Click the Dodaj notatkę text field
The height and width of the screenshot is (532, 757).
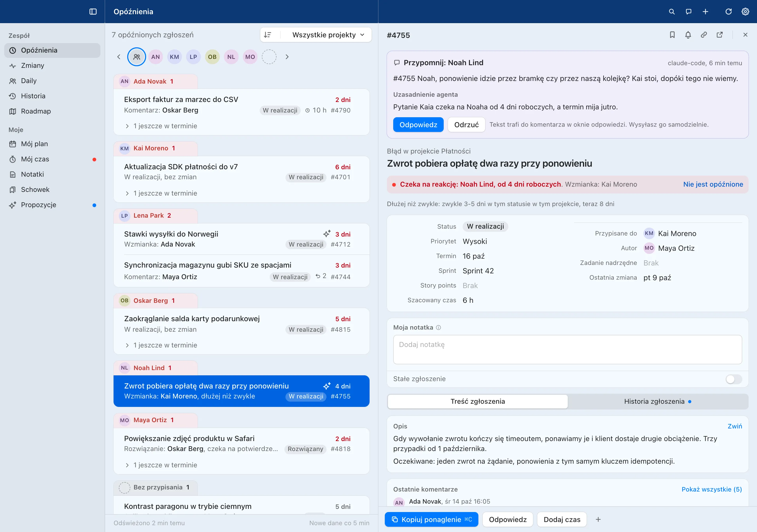pos(567,349)
